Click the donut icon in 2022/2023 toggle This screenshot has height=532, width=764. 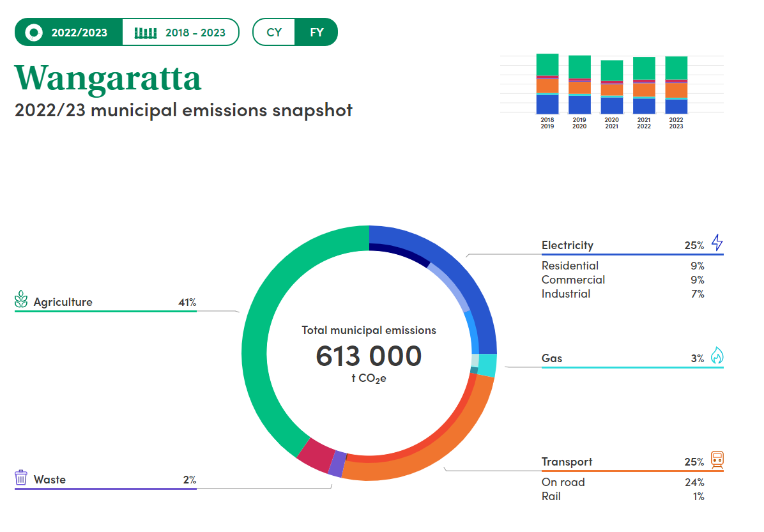[x=34, y=32]
